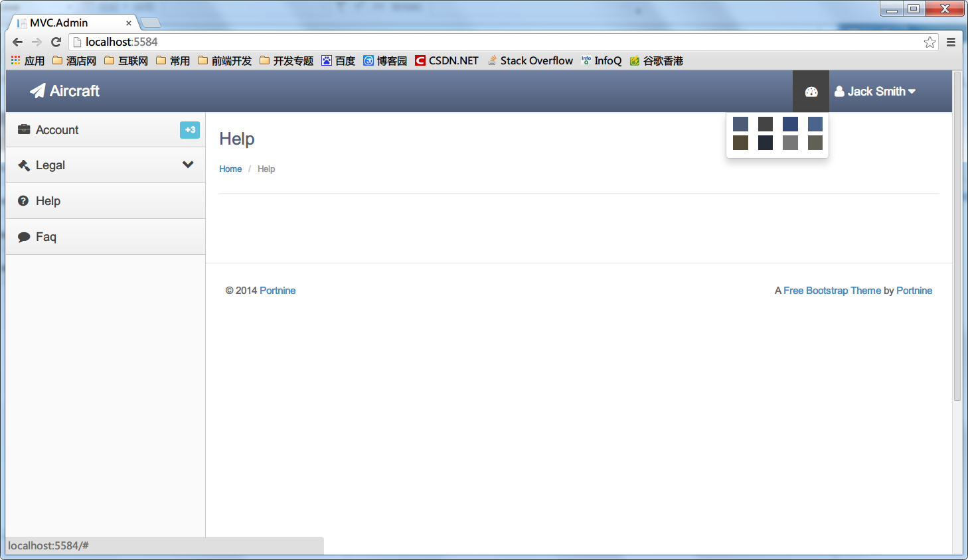Select the Account sidebar item

point(106,129)
